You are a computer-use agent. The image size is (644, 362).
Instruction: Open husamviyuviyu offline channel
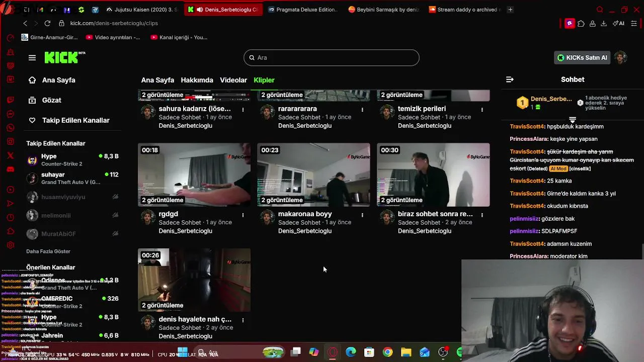pos(72,197)
